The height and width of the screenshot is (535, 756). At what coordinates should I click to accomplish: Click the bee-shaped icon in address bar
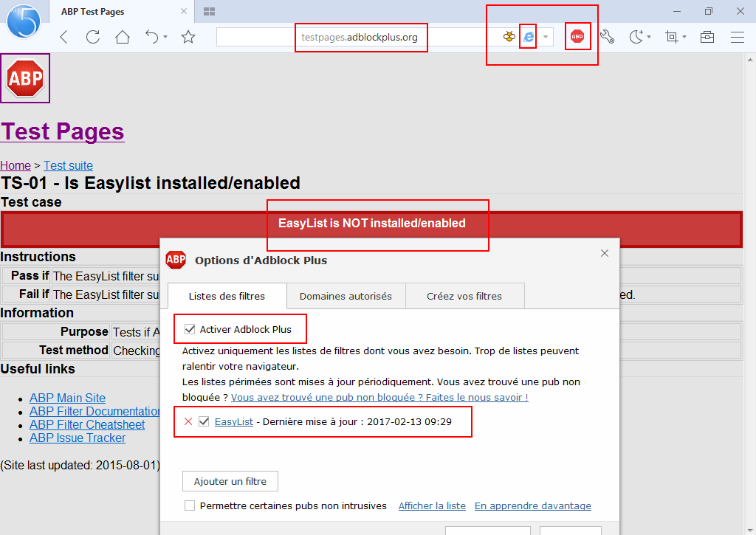point(509,37)
